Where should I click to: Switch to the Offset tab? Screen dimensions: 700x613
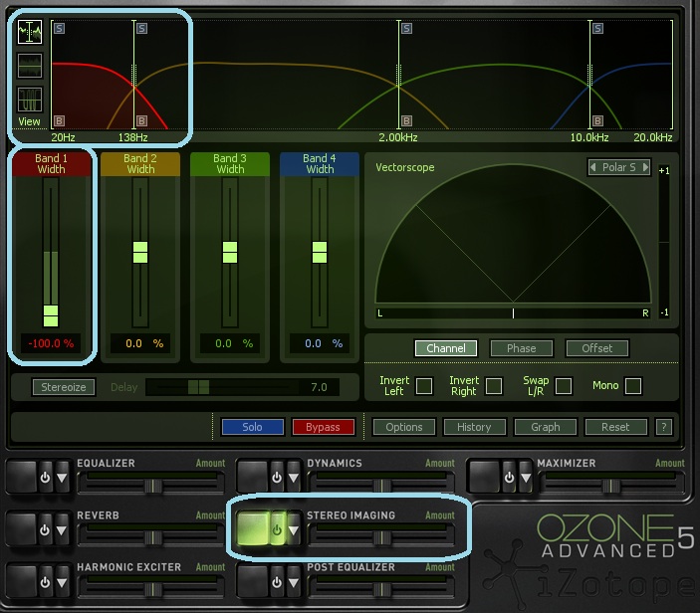597,348
